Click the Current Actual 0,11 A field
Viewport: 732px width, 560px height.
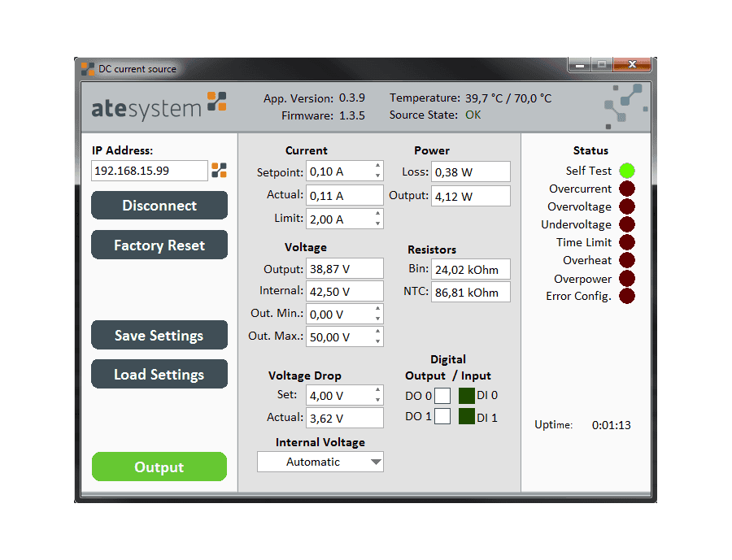point(345,195)
